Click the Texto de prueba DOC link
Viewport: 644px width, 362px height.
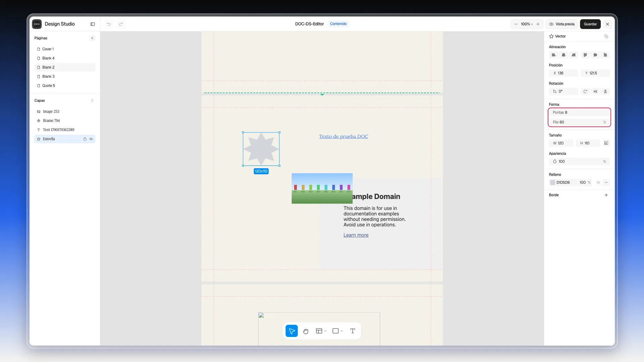point(343,136)
